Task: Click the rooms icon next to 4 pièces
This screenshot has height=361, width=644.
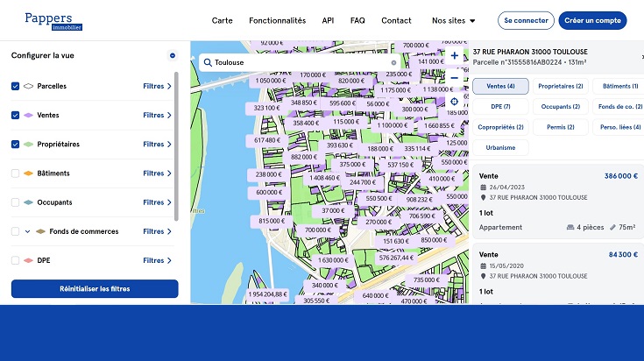Action: [x=570, y=227]
